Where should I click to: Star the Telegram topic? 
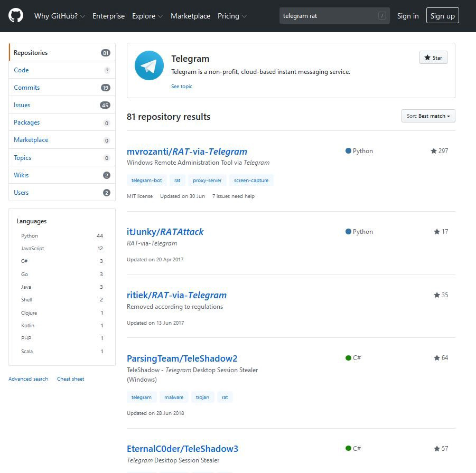(433, 58)
